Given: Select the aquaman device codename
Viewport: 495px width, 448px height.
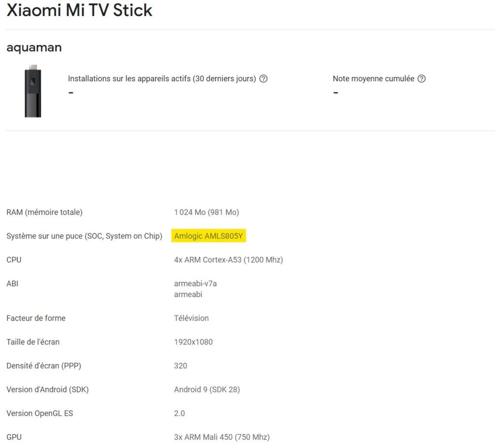Looking at the screenshot, I should (34, 47).
